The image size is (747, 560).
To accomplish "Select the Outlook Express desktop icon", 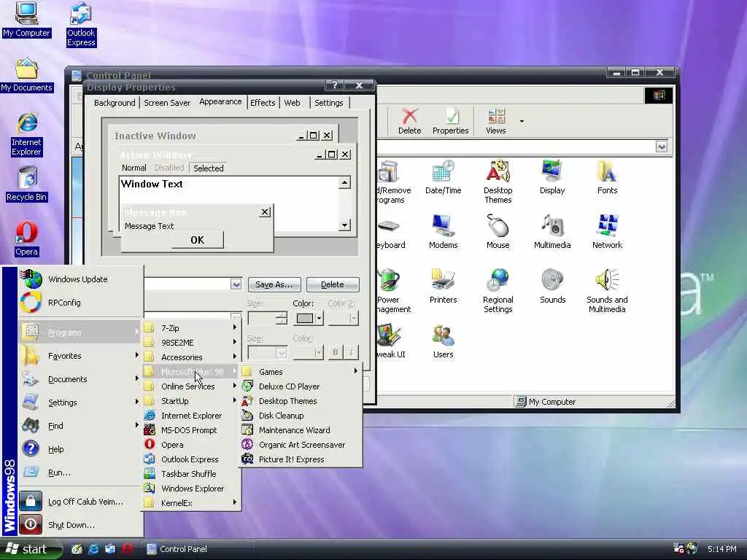I will click(81, 25).
